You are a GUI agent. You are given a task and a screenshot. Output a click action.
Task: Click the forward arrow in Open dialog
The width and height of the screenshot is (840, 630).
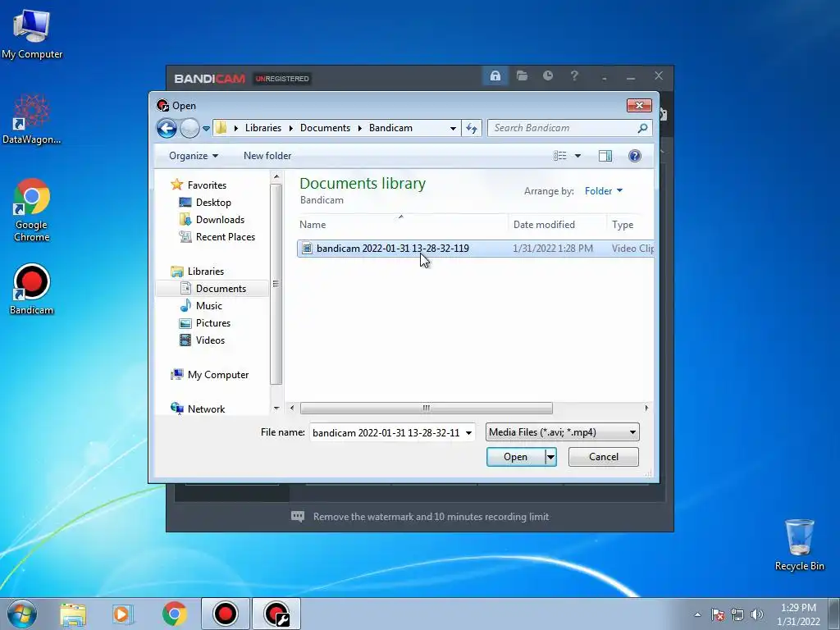(x=189, y=128)
